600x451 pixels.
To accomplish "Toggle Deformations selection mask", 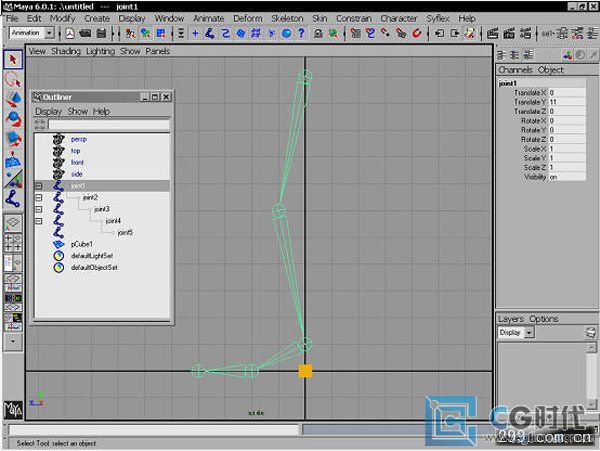I will 256,34.
